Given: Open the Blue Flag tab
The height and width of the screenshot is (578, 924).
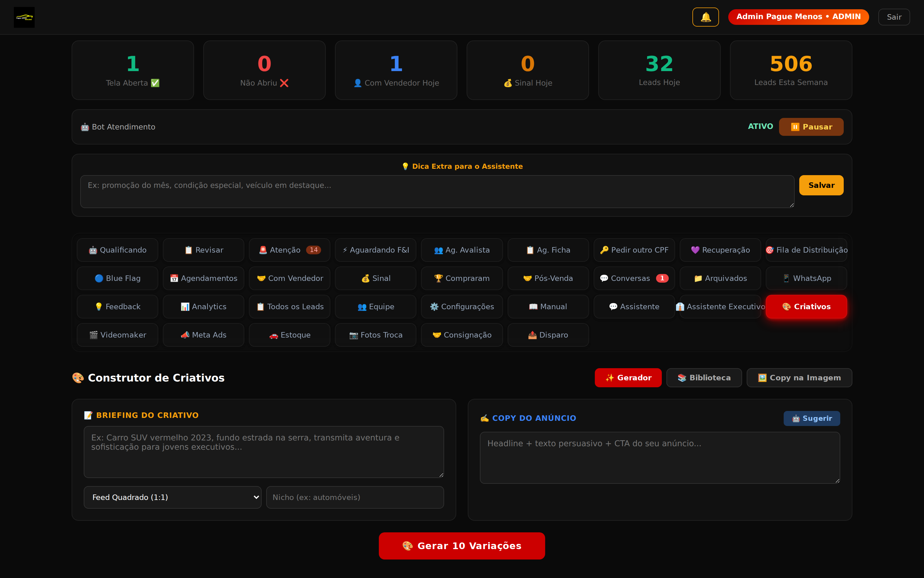Looking at the screenshot, I should [117, 278].
